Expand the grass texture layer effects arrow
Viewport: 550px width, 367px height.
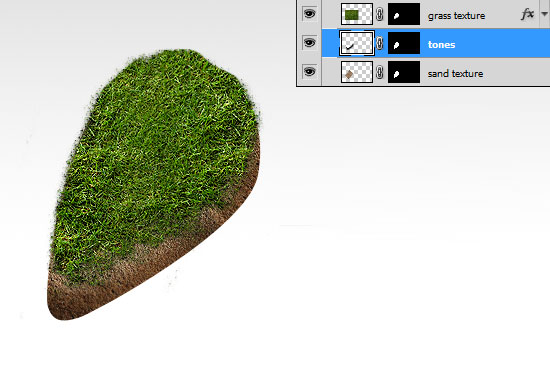pyautogui.click(x=544, y=14)
